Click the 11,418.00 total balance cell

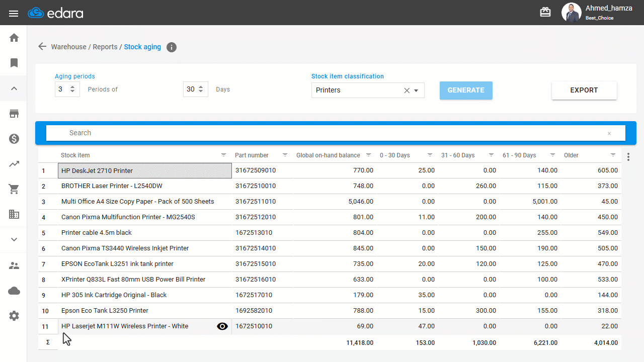(335, 342)
